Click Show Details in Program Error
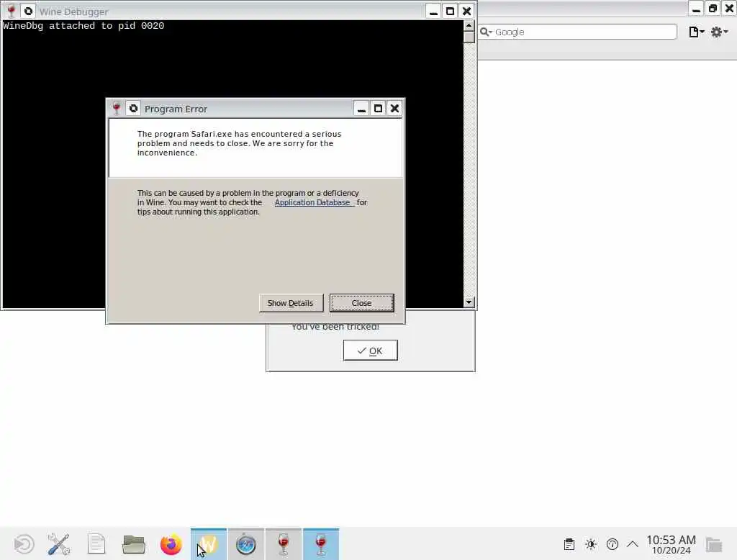The width and height of the screenshot is (737, 560). (291, 303)
